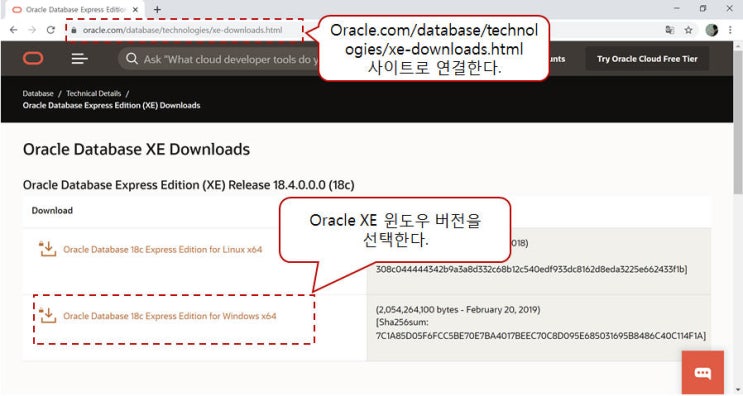Restore down the Chrome window
Viewport: 743px width, 396px height.
(x=703, y=9)
